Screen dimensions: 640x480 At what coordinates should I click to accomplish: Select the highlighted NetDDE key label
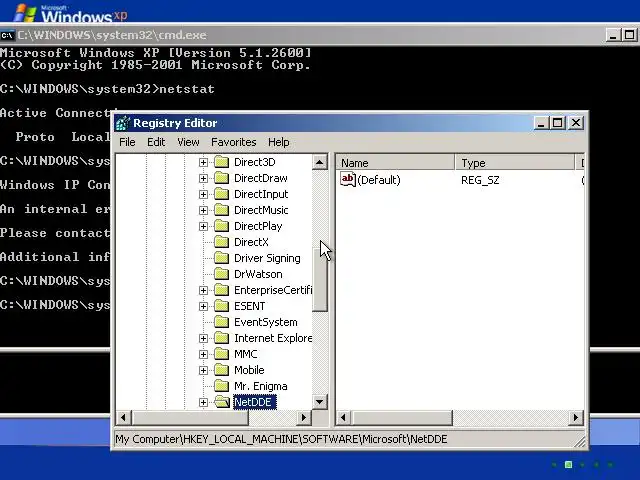coord(254,402)
